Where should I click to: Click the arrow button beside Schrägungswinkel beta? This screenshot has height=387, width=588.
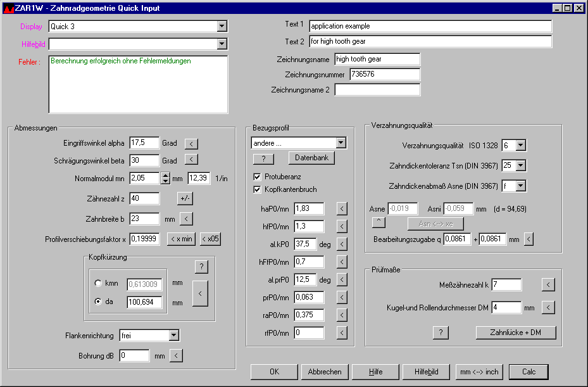(191, 160)
